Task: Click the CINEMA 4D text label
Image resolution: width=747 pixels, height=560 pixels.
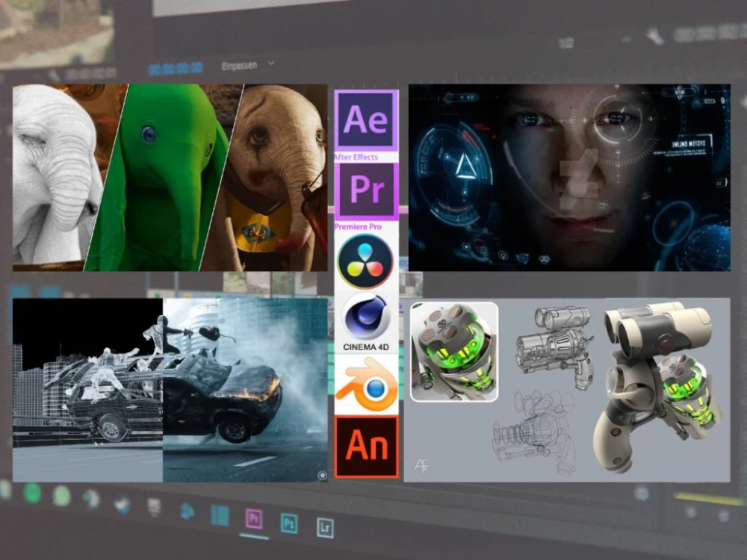Action: (x=365, y=346)
